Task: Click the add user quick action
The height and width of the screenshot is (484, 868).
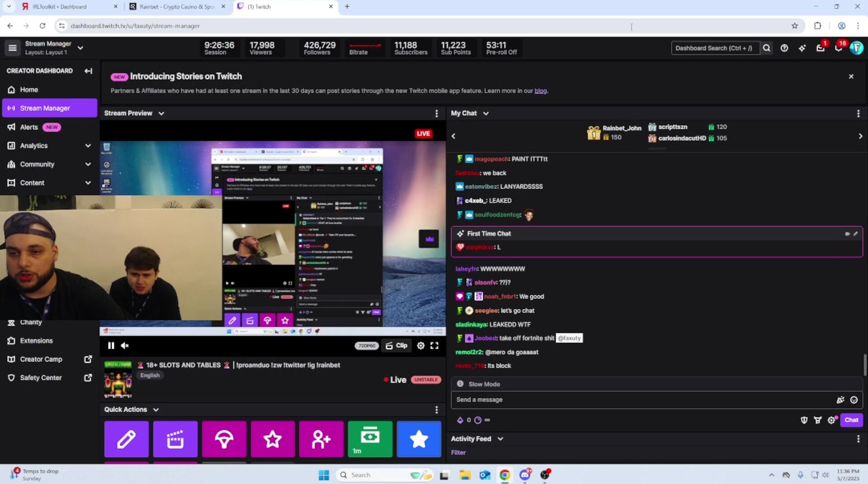Action: click(x=321, y=439)
